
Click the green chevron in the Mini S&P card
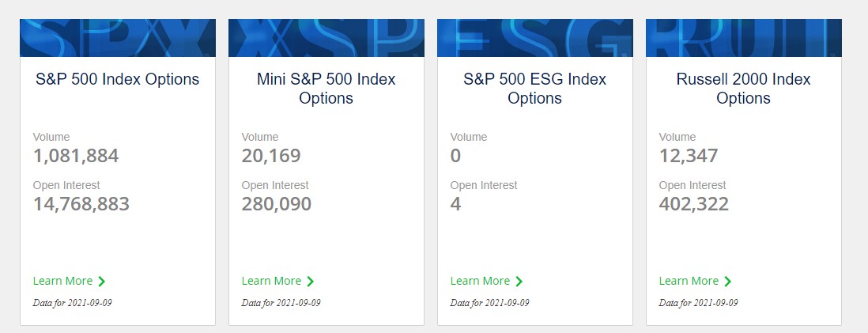(310, 282)
